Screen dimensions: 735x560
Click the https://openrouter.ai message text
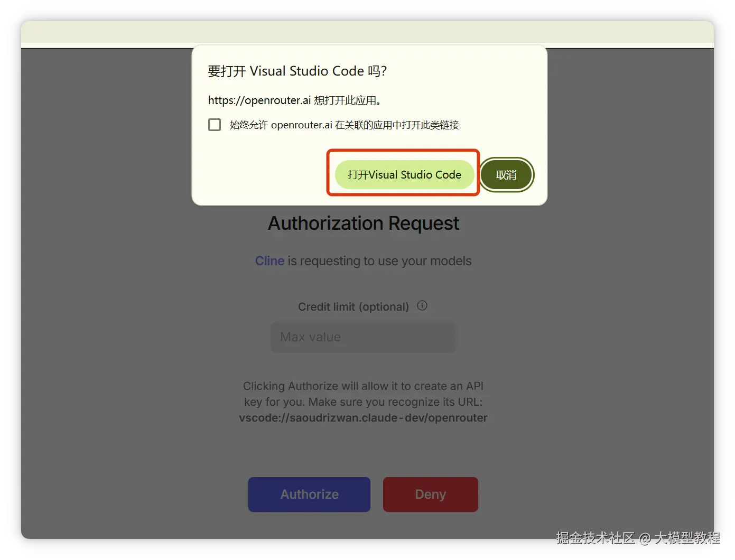coord(295,100)
